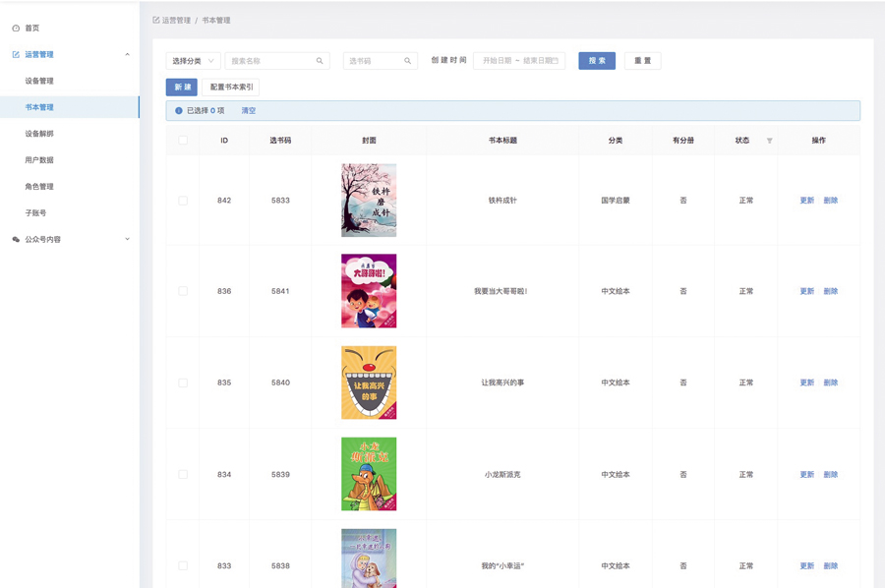Collapse the 运营管理 sidebar menu chevron
The width and height of the screenshot is (885, 588).
(x=127, y=55)
